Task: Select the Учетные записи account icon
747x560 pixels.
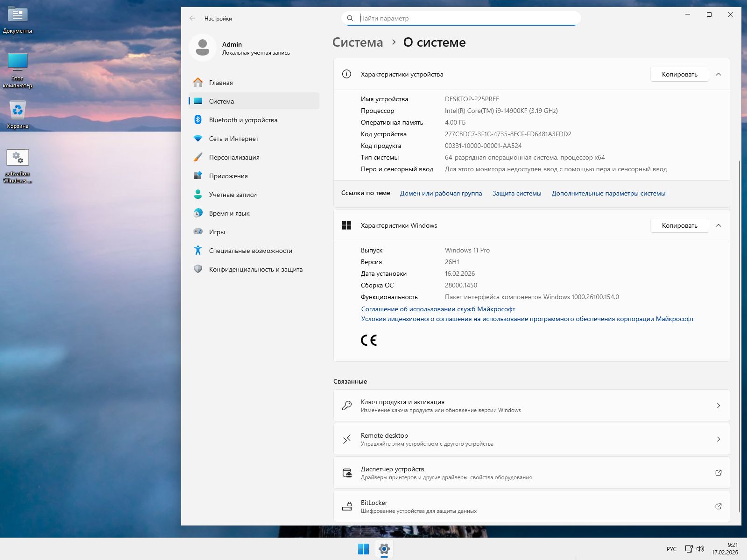Action: coord(198,195)
